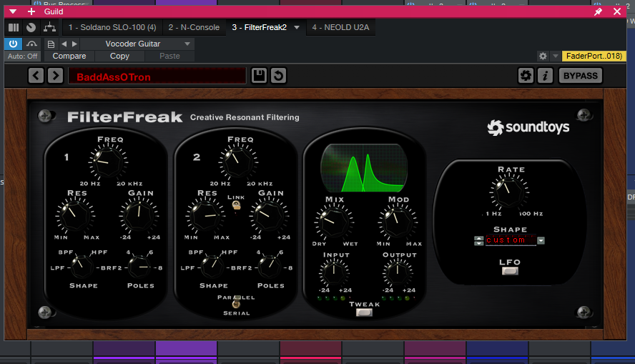635x364 pixels.
Task: Click the Mod depth knob
Action: (398, 222)
